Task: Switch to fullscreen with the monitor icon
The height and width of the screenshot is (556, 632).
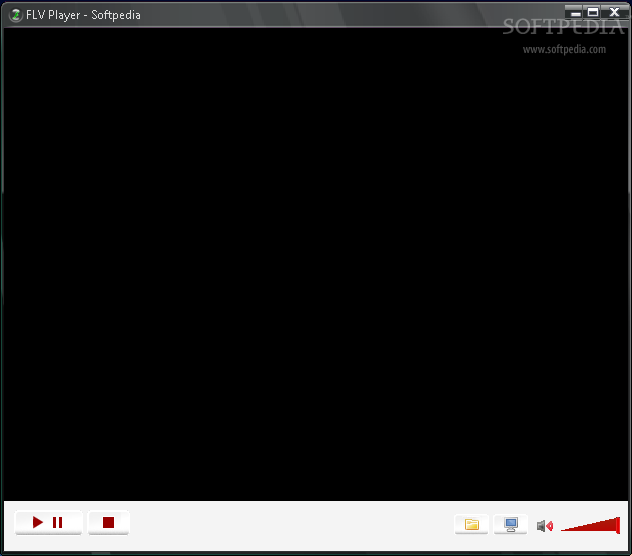Action: pyautogui.click(x=510, y=524)
